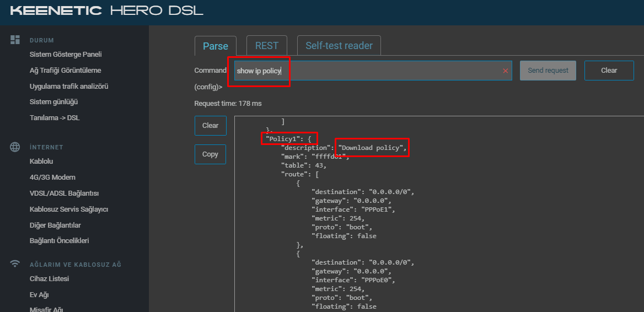Click the DURUM section heading
Screen dimensions: 644x312
click(x=42, y=41)
